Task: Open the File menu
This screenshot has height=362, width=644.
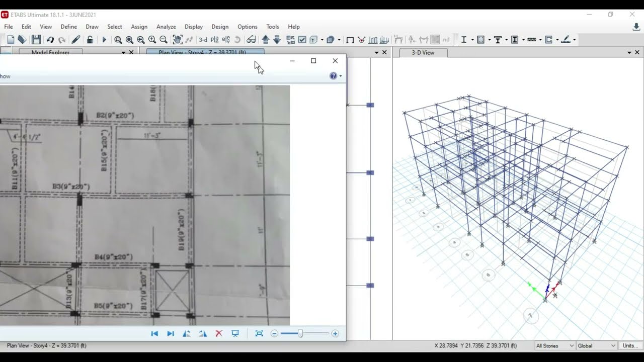Action: (9, 27)
